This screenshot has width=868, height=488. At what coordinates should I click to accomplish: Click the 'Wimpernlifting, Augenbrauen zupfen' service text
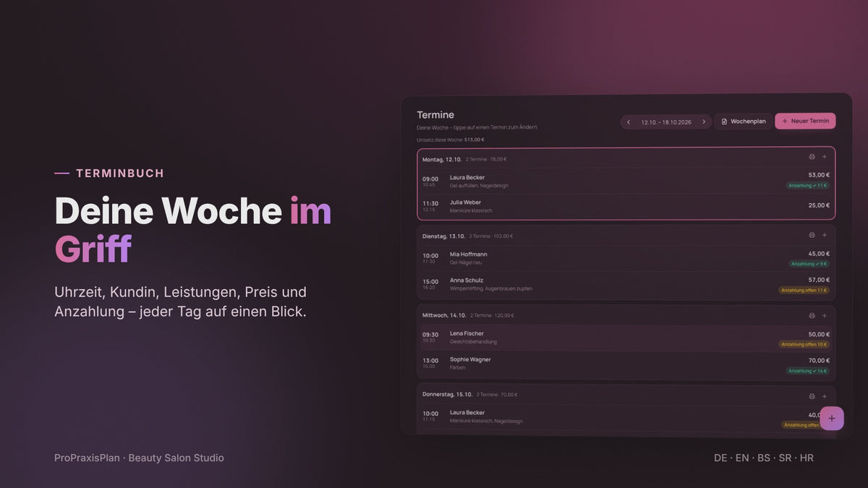(x=491, y=288)
